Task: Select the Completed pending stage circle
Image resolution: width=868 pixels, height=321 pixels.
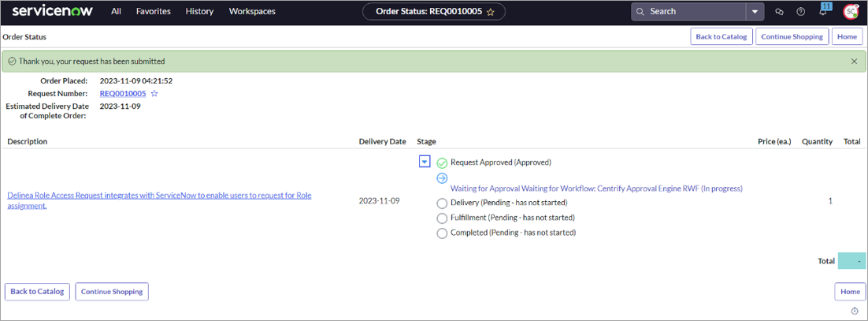Action: point(442,233)
